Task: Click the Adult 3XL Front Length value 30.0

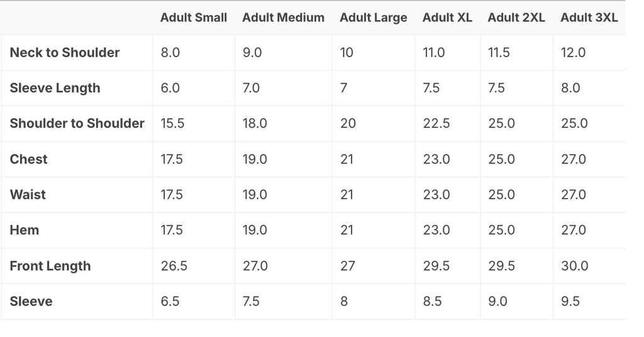Action: click(574, 266)
